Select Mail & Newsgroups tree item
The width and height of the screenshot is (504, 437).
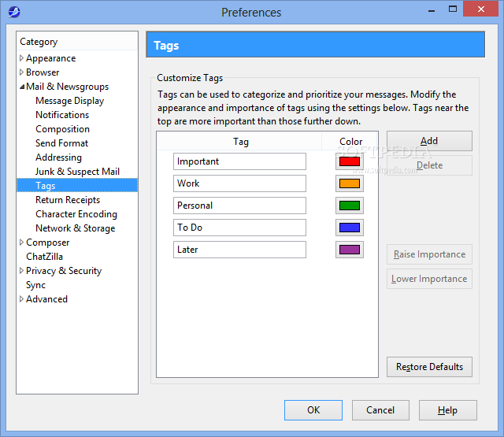tap(67, 87)
